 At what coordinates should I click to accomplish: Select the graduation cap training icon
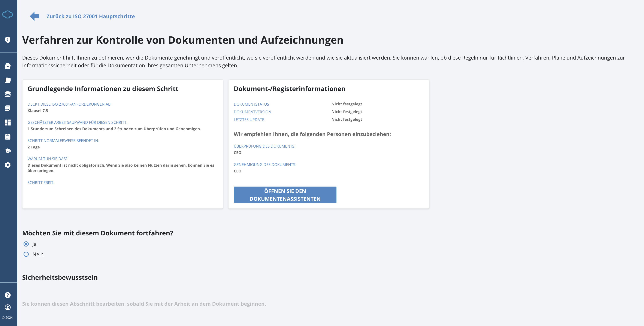(8, 151)
